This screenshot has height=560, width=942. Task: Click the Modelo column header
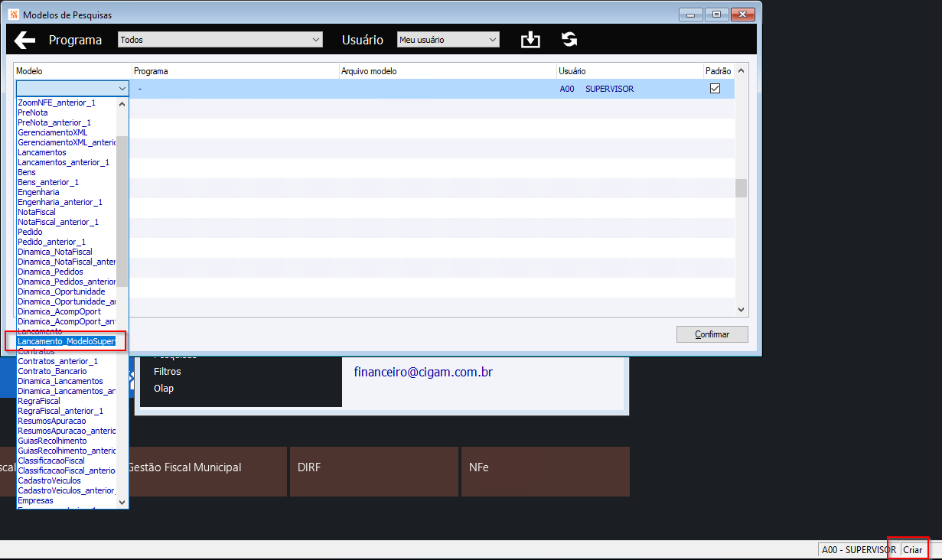pyautogui.click(x=73, y=71)
